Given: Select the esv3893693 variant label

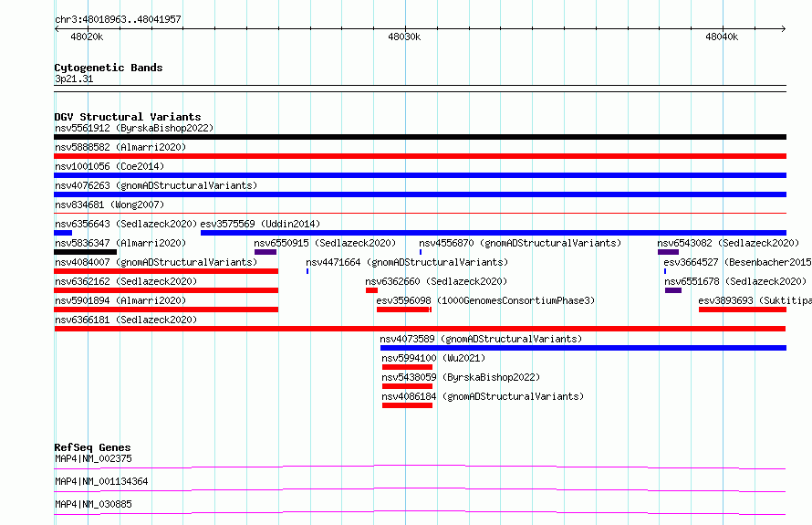Looking at the screenshot, I should tap(755, 300).
